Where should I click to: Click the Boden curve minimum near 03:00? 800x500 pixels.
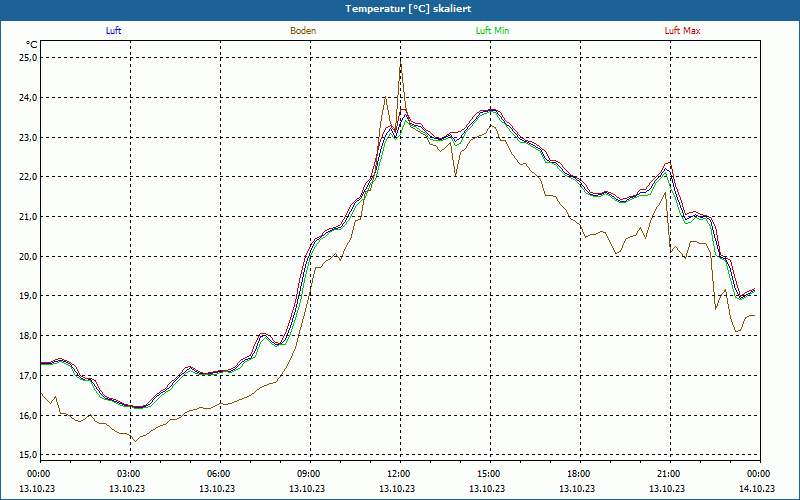pos(135,441)
